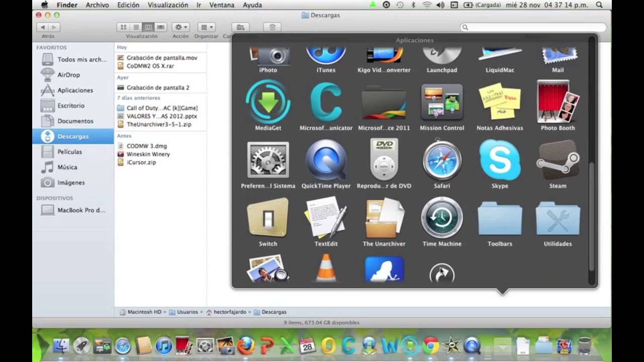Open the Archivo menu

click(x=97, y=5)
